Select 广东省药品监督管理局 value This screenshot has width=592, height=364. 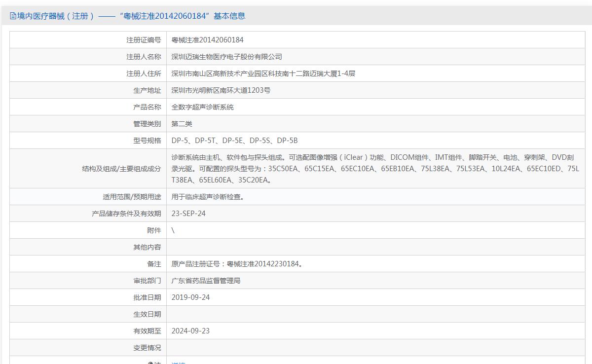click(206, 281)
